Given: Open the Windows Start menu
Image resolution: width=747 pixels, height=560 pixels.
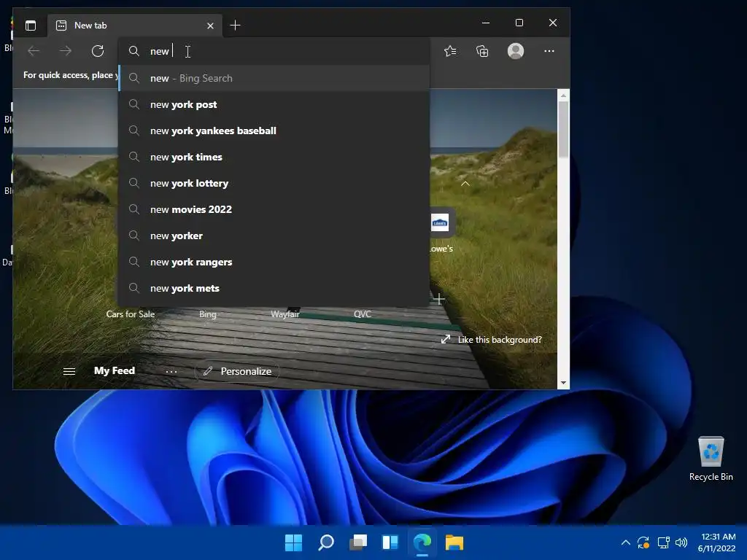Looking at the screenshot, I should coord(293,542).
